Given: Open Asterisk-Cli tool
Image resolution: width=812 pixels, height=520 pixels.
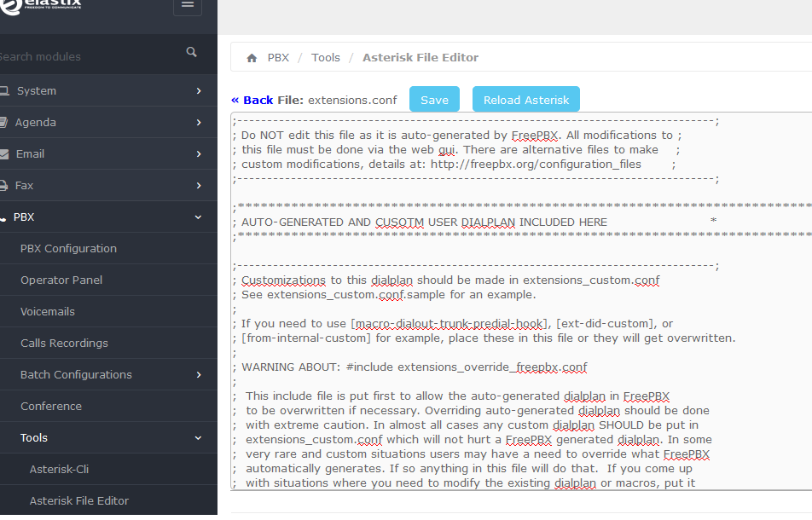Looking at the screenshot, I should [x=59, y=470].
